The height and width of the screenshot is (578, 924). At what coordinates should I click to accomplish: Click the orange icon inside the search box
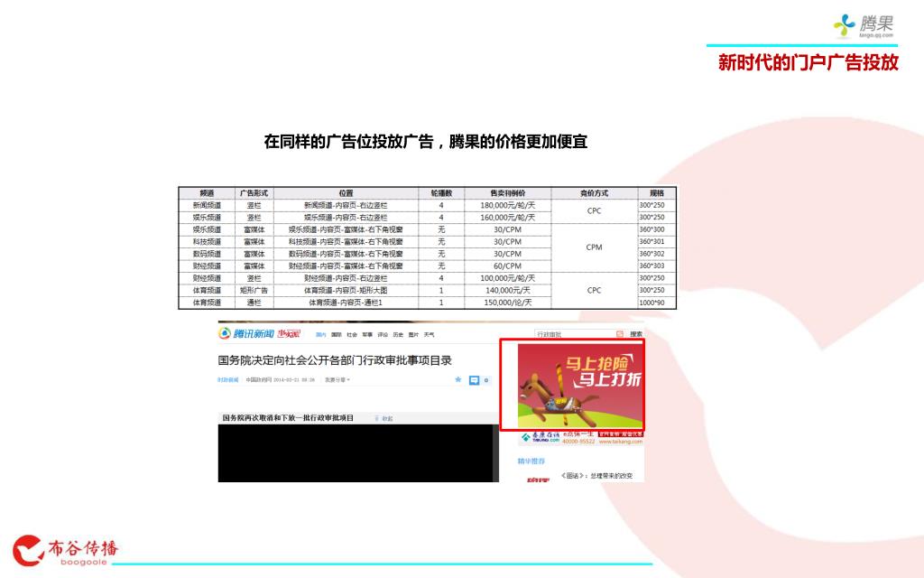[x=619, y=334]
